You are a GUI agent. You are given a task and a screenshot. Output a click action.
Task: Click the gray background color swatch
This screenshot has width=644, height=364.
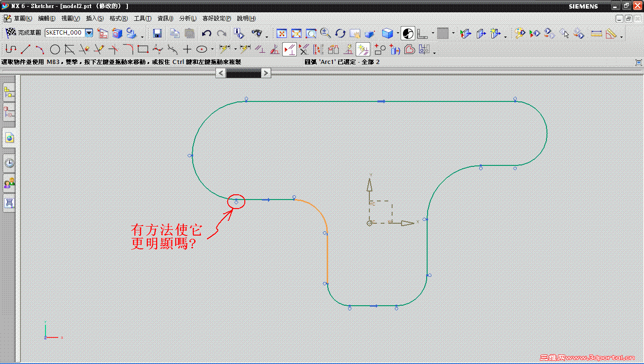click(x=443, y=33)
